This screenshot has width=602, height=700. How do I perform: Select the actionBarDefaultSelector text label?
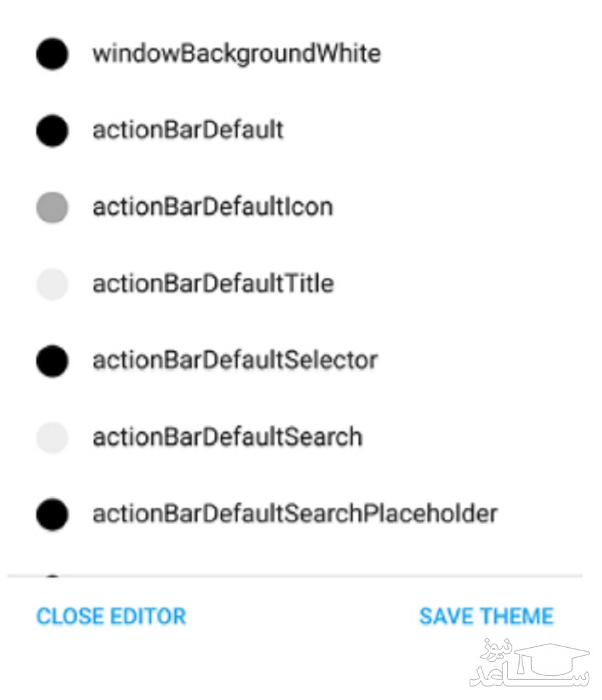coord(235,361)
